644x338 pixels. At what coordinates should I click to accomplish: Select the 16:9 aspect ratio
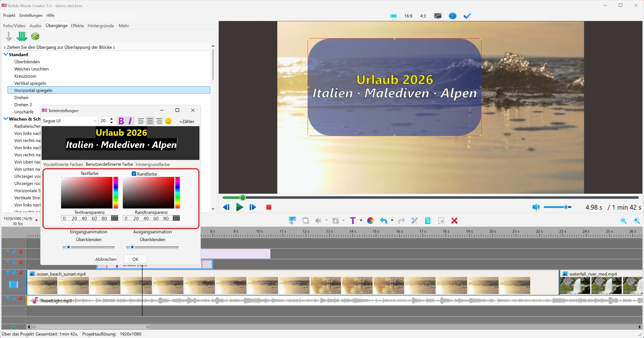coord(408,16)
